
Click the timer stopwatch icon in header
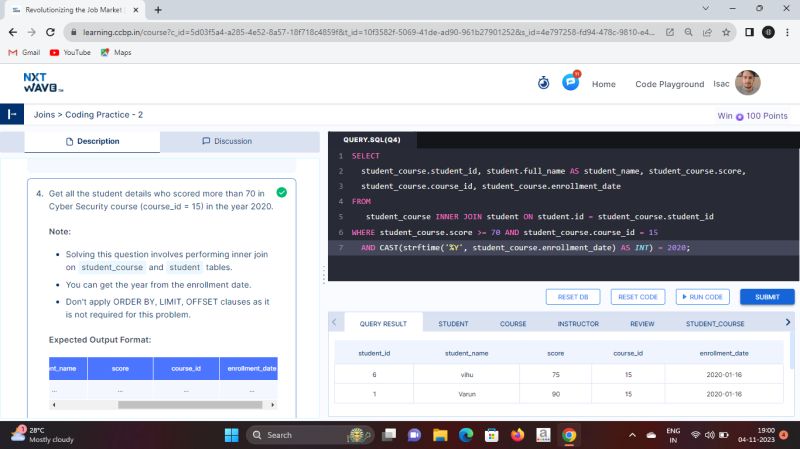pos(543,83)
